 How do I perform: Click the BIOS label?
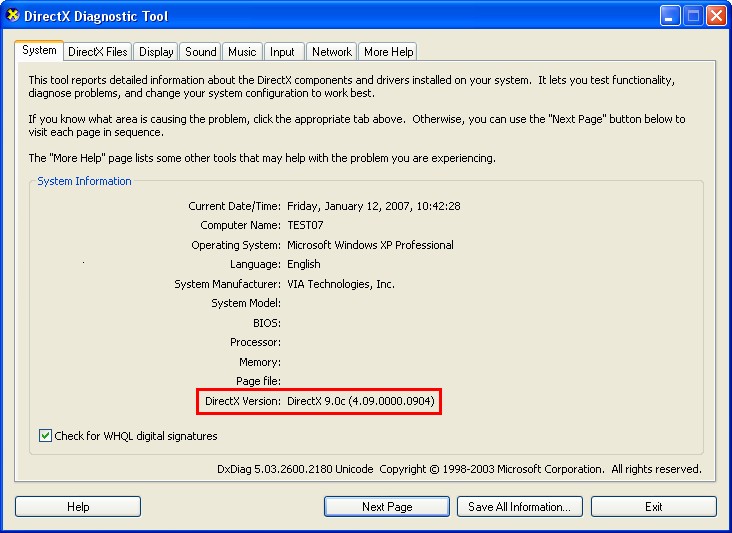[267, 323]
